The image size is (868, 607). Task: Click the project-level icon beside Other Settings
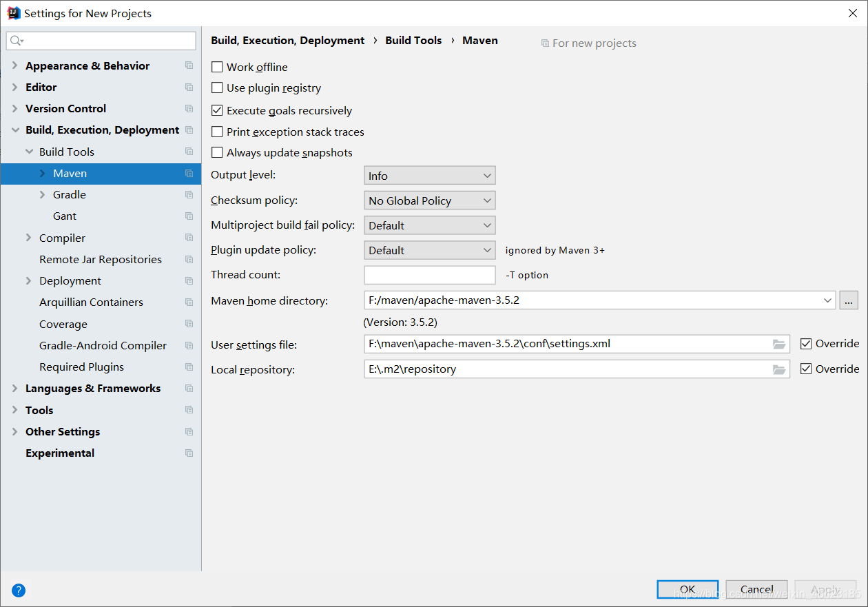189,431
